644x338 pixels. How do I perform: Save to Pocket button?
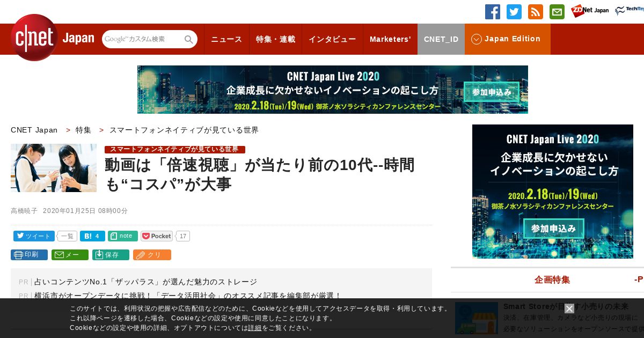pos(157,236)
